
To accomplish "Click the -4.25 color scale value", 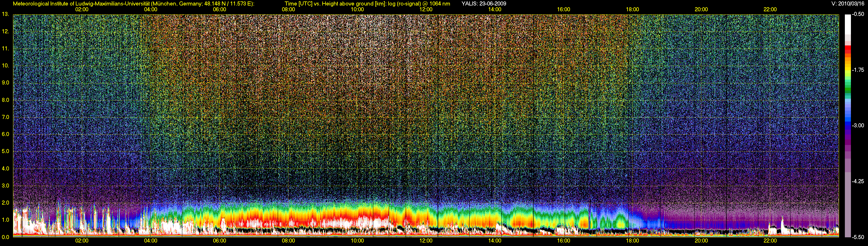I will [x=858, y=181].
